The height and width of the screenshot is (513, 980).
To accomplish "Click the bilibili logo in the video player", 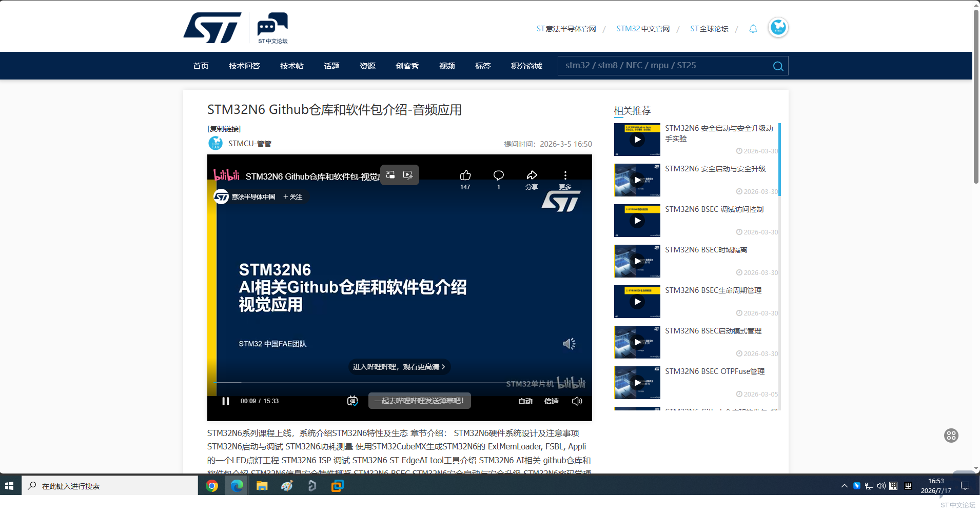I will (x=226, y=175).
